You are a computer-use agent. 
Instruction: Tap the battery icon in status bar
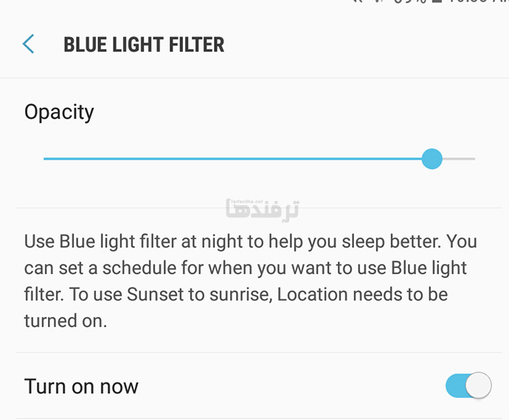tap(437, 1)
